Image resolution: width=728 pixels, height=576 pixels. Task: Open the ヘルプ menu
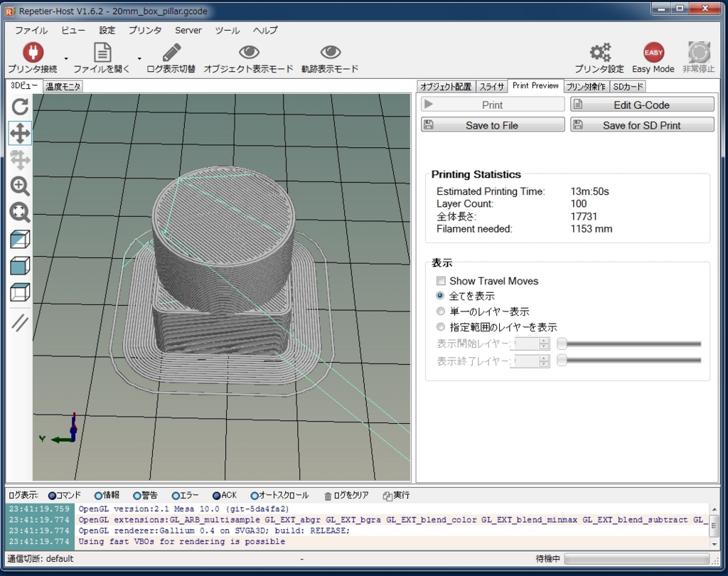(265, 30)
